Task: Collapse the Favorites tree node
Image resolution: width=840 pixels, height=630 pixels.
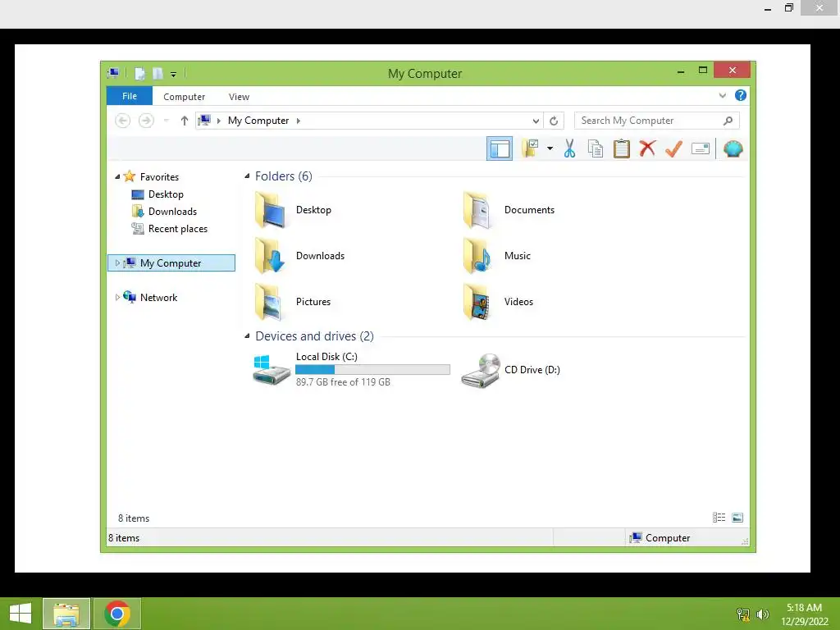Action: [117, 177]
